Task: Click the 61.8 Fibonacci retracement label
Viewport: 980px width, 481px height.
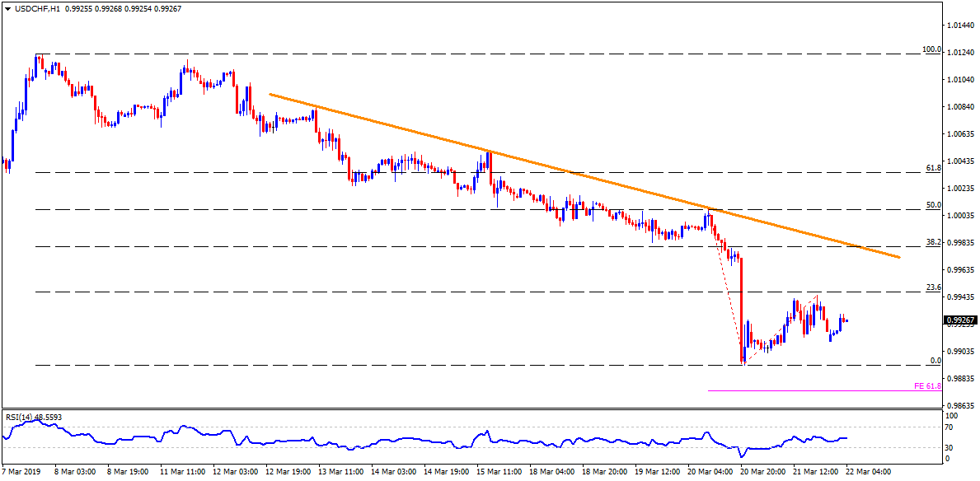Action: pyautogui.click(x=934, y=168)
